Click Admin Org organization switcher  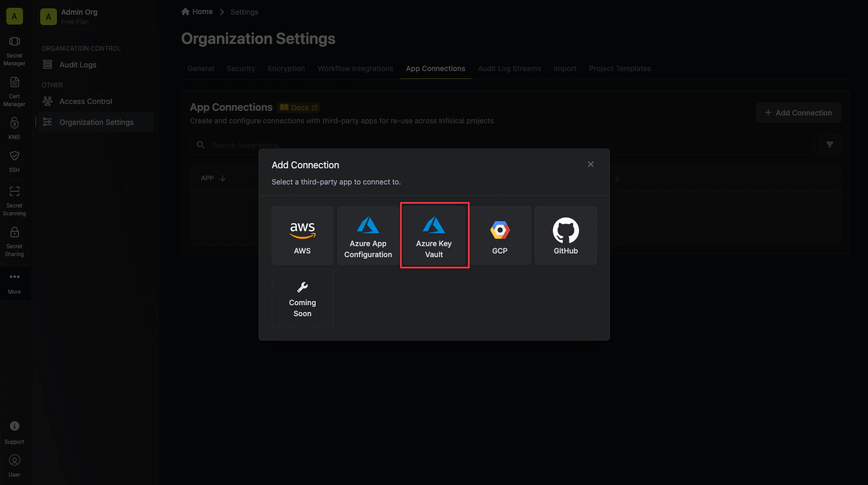96,16
